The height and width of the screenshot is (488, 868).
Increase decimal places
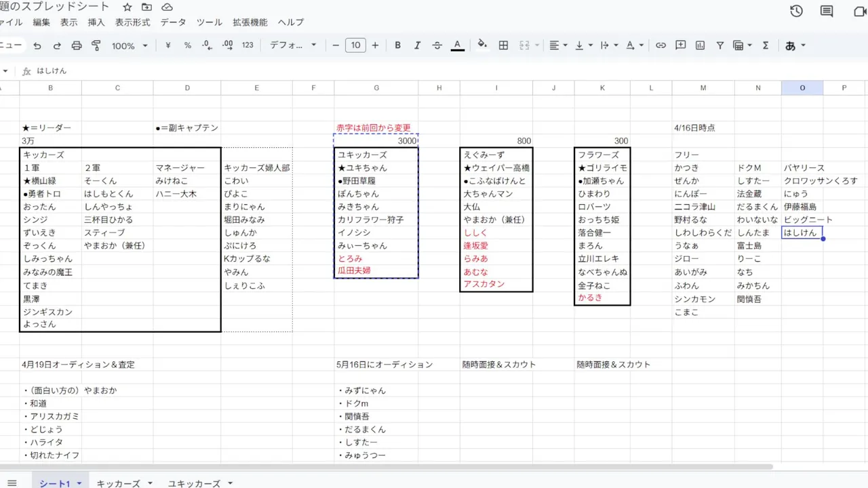[x=227, y=45]
